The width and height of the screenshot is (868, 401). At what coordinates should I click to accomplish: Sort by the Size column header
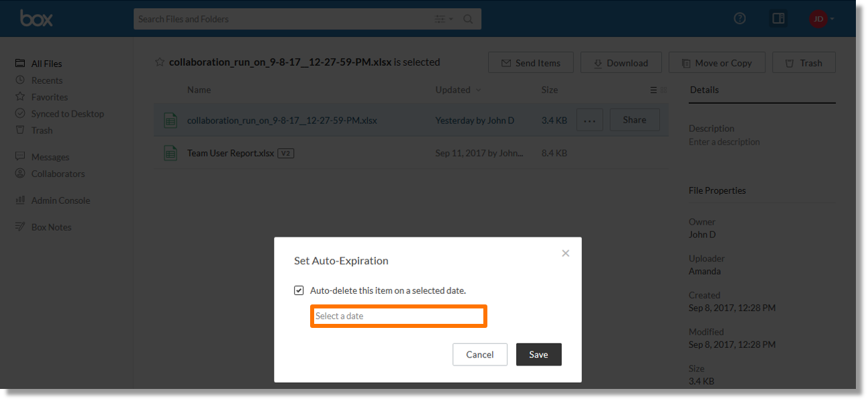click(550, 90)
